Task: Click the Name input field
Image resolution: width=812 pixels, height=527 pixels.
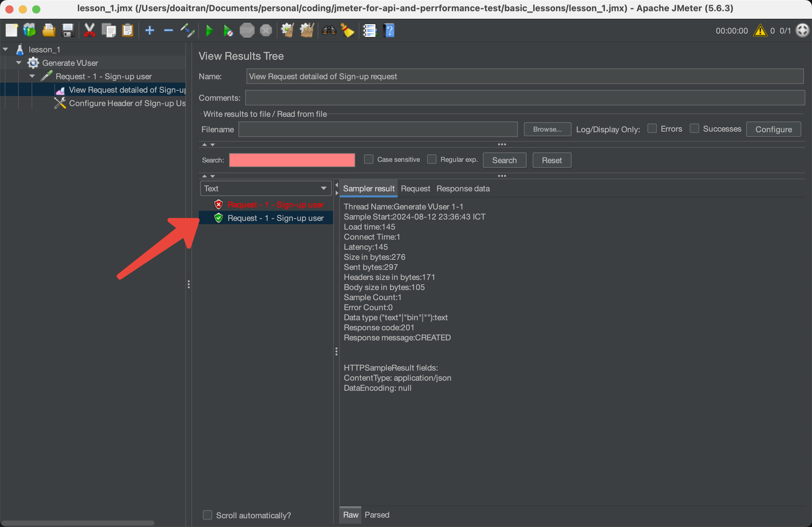Action: pos(525,77)
